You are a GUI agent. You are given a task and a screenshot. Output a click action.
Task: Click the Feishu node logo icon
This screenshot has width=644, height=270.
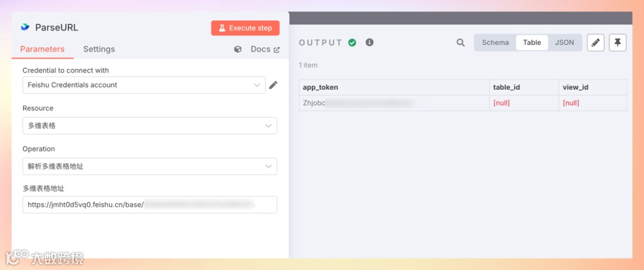click(25, 27)
